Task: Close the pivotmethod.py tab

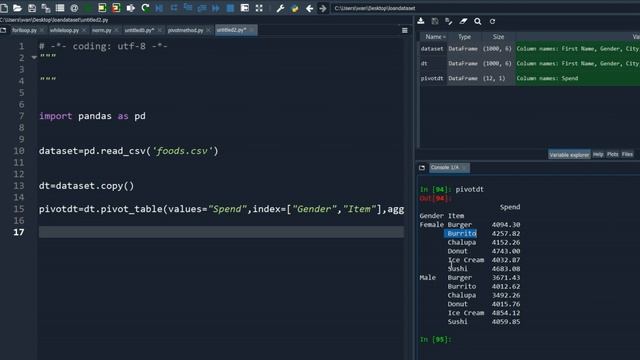Action: tap(208, 30)
